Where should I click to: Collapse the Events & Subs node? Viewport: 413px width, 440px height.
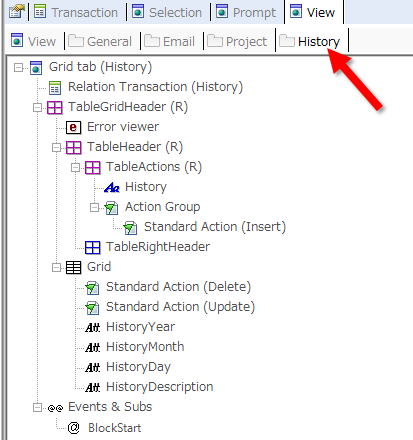pyautogui.click(x=37, y=408)
